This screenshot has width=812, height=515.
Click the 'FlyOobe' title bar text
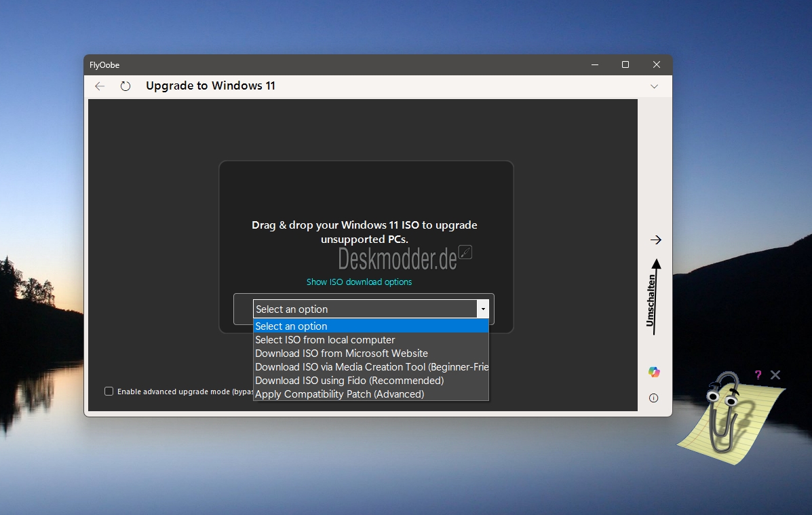pyautogui.click(x=104, y=64)
